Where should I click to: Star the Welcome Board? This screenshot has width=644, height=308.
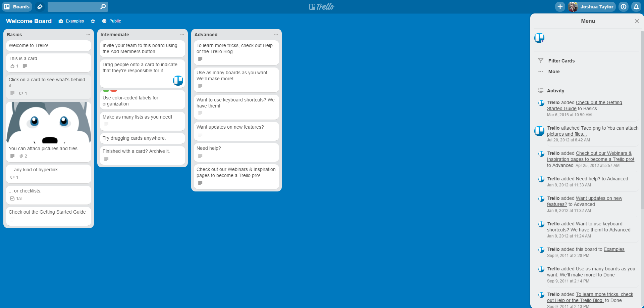pos(93,21)
